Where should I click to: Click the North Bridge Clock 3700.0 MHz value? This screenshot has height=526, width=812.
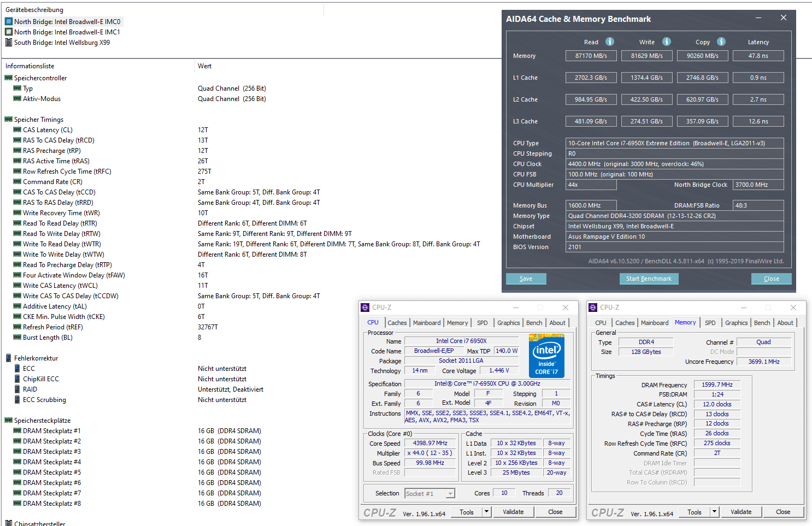point(758,185)
